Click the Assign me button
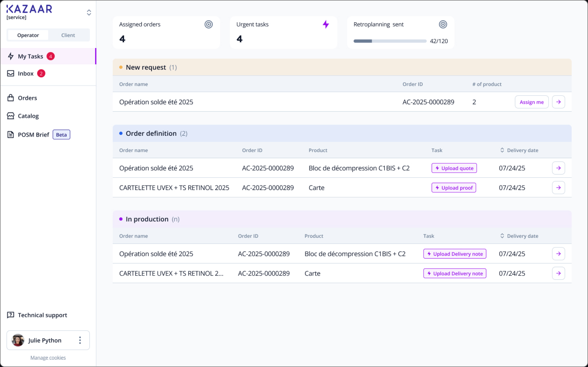The image size is (588, 367). click(x=532, y=102)
